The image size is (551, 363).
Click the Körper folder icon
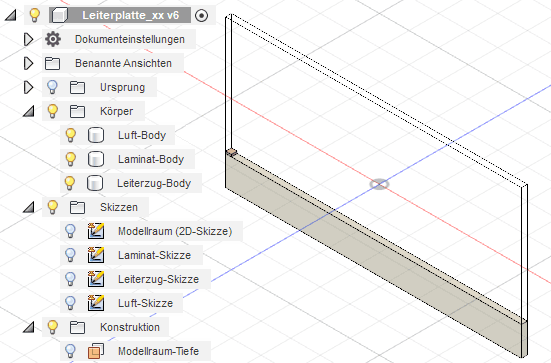(x=77, y=111)
